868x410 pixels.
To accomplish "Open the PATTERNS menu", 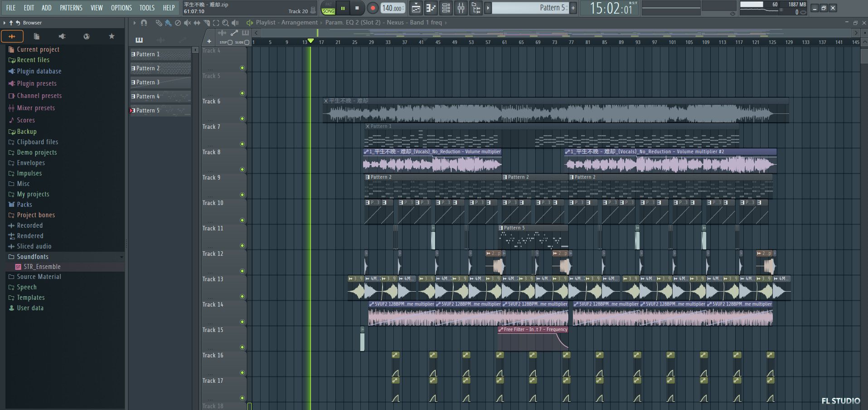I will [71, 8].
